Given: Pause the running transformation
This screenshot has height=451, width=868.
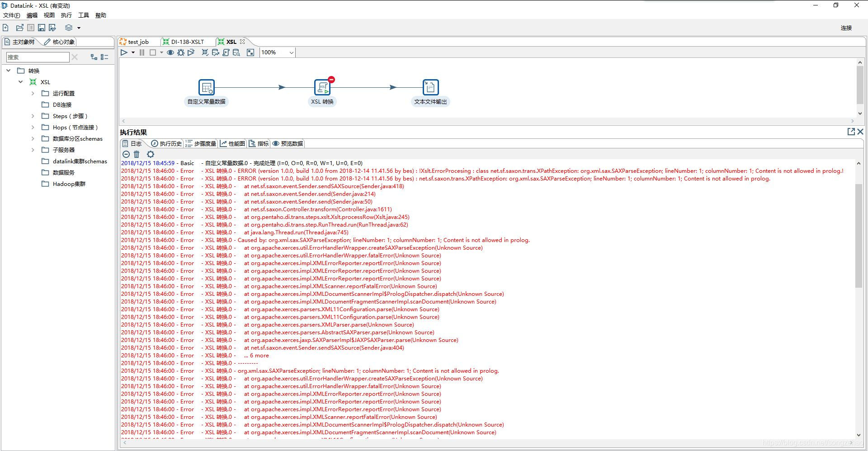Looking at the screenshot, I should click(142, 52).
